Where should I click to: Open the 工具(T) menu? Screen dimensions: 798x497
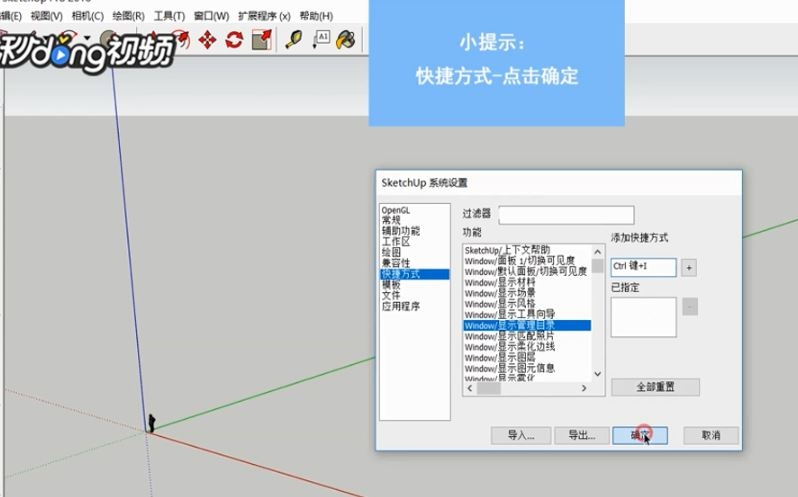point(169,16)
